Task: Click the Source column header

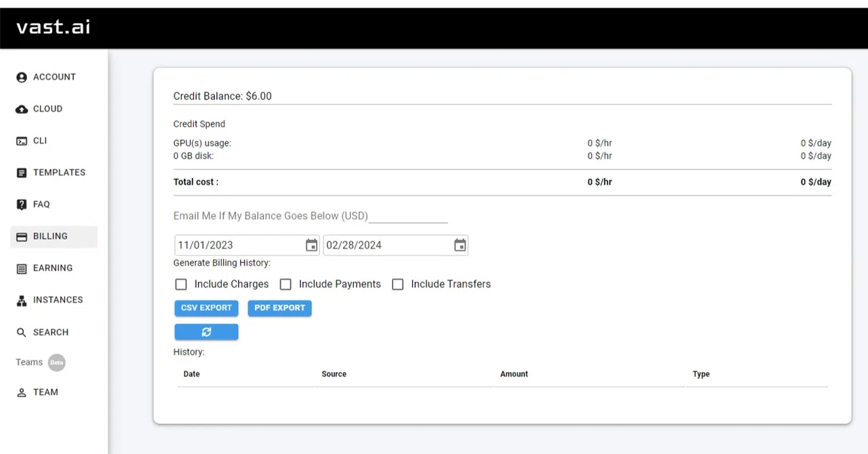Action: (334, 374)
